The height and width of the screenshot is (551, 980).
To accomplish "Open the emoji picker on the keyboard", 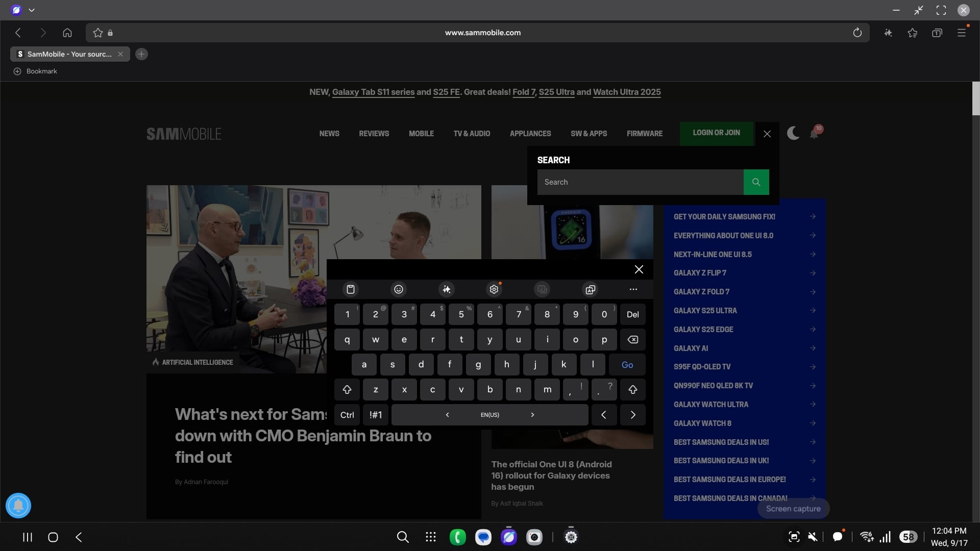I will tap(399, 289).
